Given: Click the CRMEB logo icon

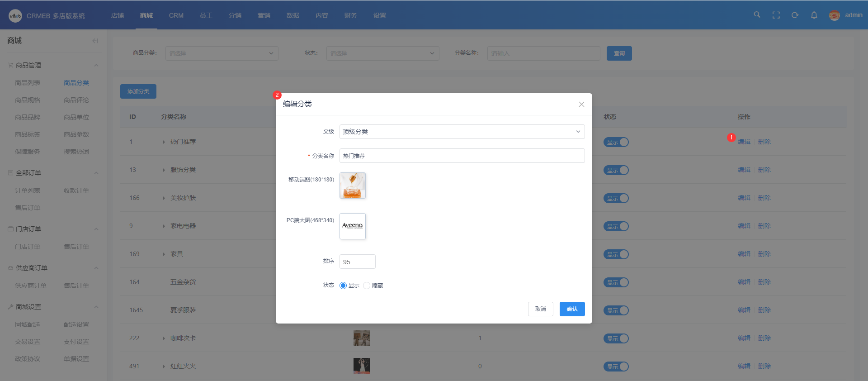Looking at the screenshot, I should click(15, 16).
